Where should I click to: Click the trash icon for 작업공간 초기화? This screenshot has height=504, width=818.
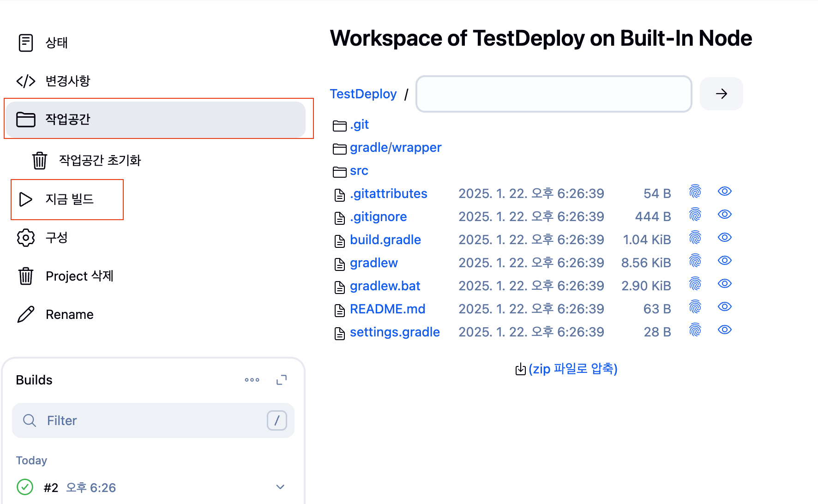(40, 160)
